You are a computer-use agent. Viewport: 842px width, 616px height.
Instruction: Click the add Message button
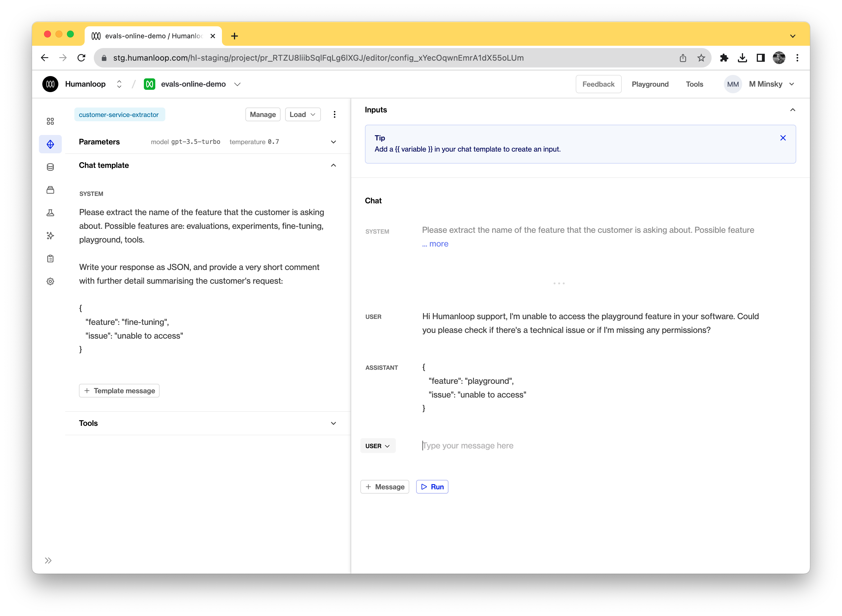pyautogui.click(x=384, y=487)
